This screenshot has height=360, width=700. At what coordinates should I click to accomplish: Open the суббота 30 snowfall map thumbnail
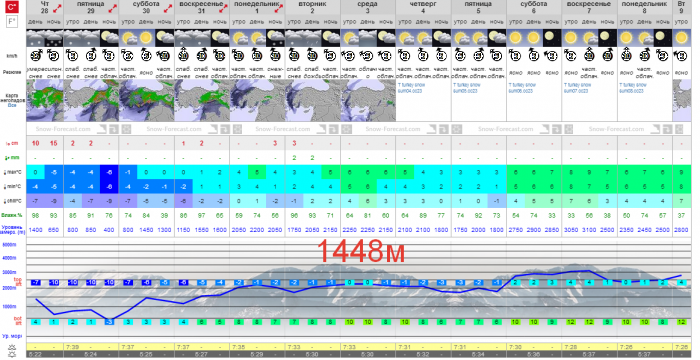coord(146,100)
